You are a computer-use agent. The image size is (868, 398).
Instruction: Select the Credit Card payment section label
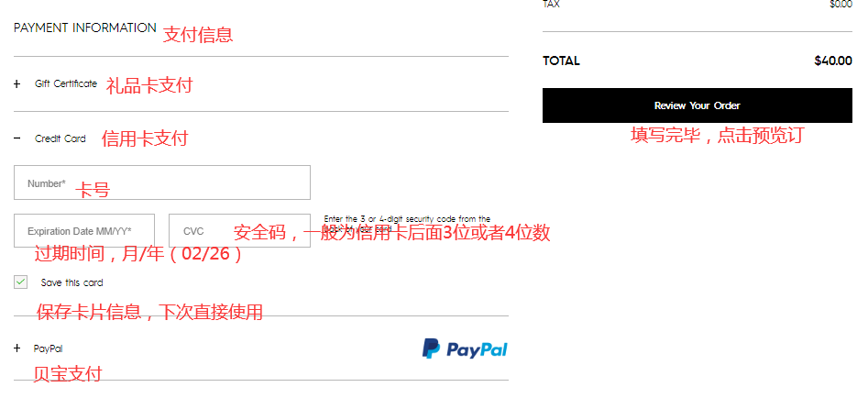[x=60, y=138]
